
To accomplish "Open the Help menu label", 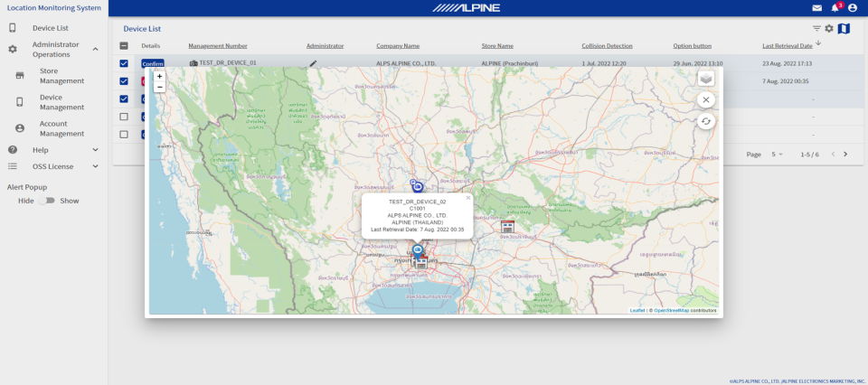I will click(41, 150).
